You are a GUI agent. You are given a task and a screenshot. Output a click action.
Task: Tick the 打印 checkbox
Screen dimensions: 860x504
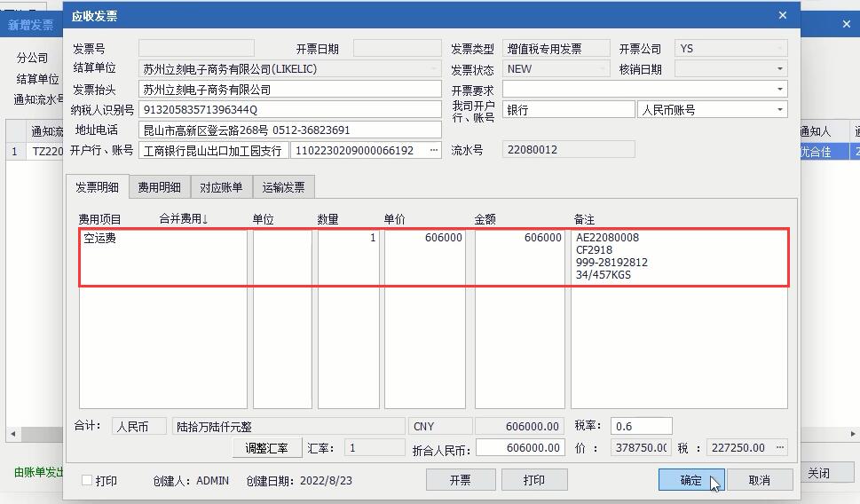(x=87, y=480)
